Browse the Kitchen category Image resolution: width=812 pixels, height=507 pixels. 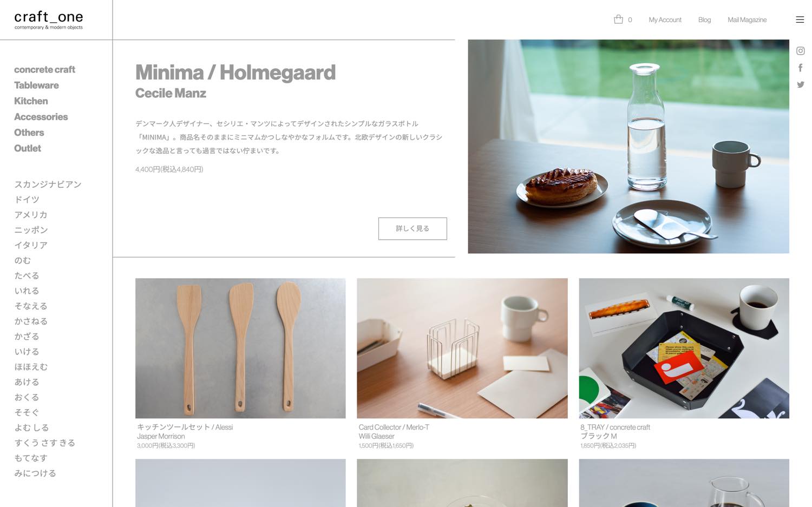[x=31, y=101]
